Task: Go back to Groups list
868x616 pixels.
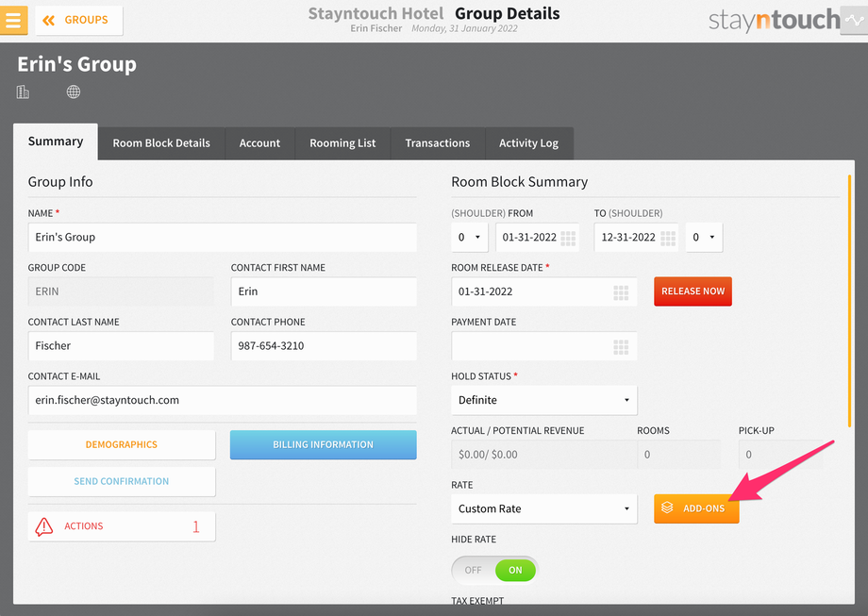Action: coord(78,21)
